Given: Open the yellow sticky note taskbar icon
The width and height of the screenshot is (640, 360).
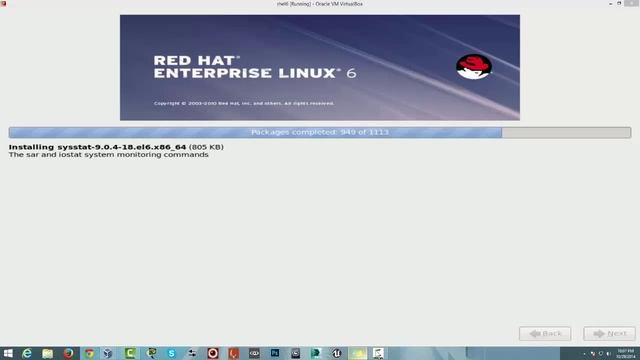Looking at the screenshot, I should [x=358, y=353].
